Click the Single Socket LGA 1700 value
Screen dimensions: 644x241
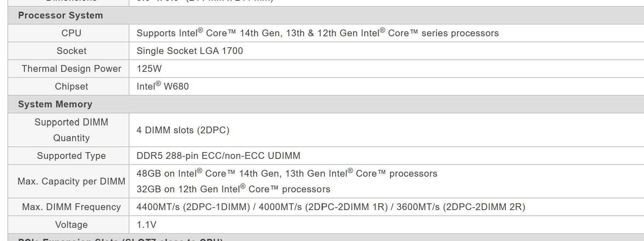pyautogui.click(x=189, y=51)
